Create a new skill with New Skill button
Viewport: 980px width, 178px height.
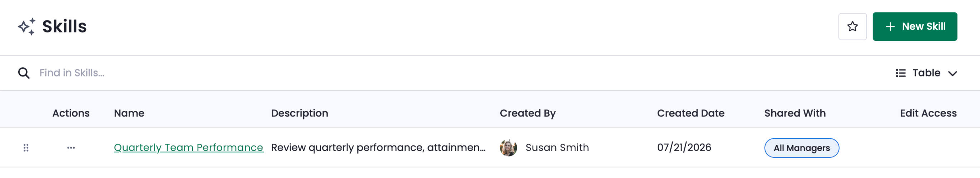(x=915, y=26)
